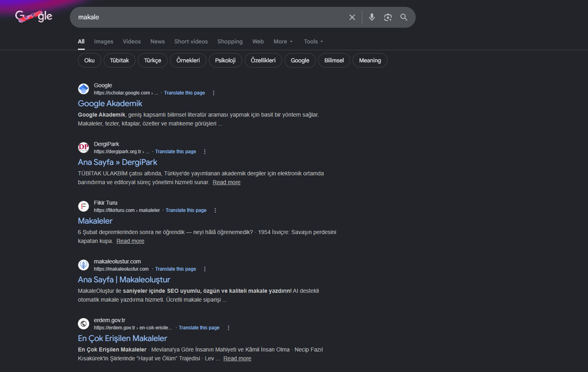The height and width of the screenshot is (372, 588).
Task: Clear the search box with X icon
Action: (352, 17)
